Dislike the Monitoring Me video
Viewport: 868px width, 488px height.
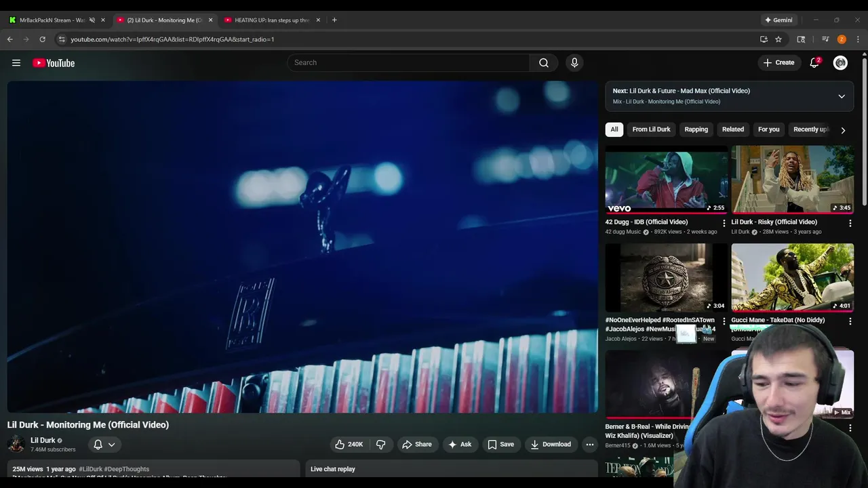coord(381,445)
